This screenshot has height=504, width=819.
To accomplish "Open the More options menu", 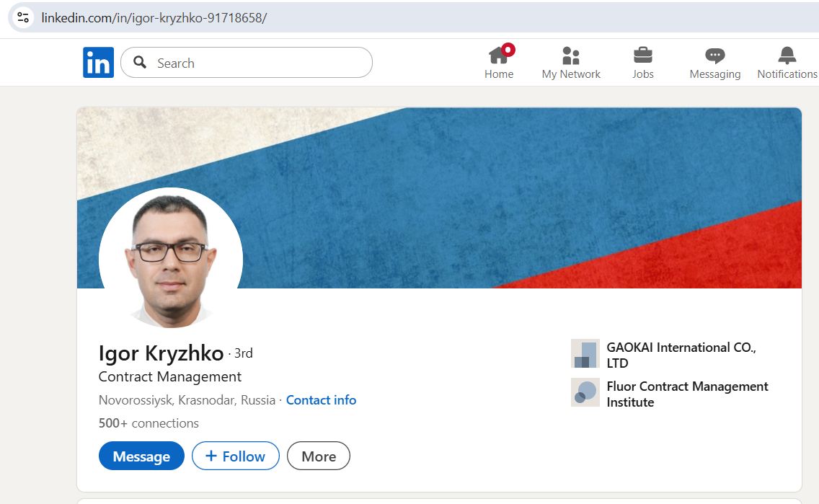I will (318, 456).
